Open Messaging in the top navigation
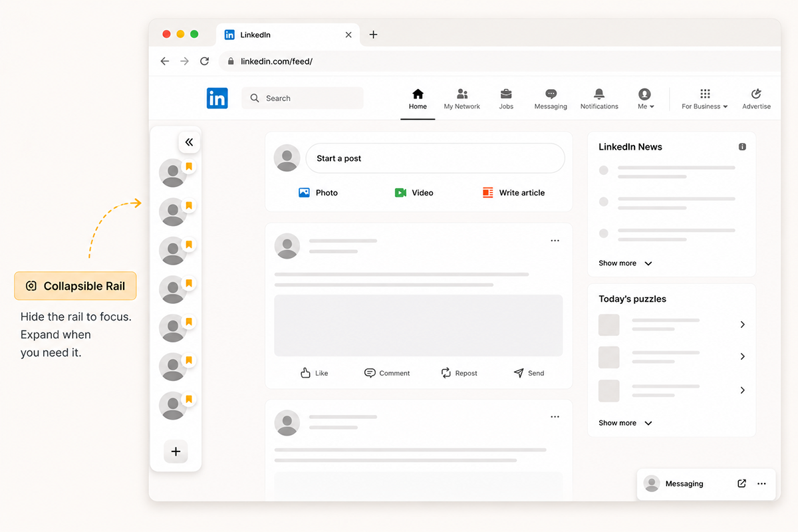 [x=551, y=99]
